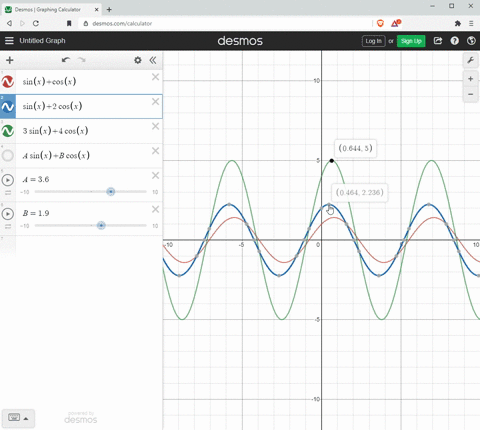Screen dimensions: 480x430
Task: Change animation mode for slider A
Action: tap(8, 193)
